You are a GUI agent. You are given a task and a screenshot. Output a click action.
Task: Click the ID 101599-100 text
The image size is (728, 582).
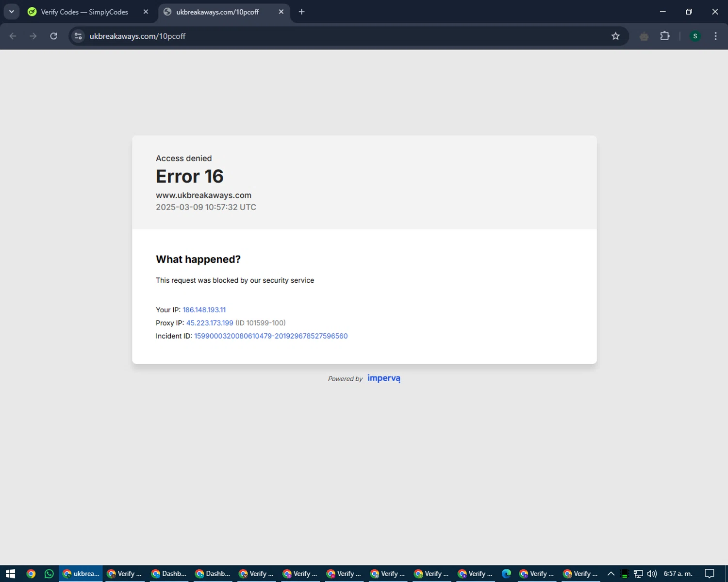coord(261,323)
